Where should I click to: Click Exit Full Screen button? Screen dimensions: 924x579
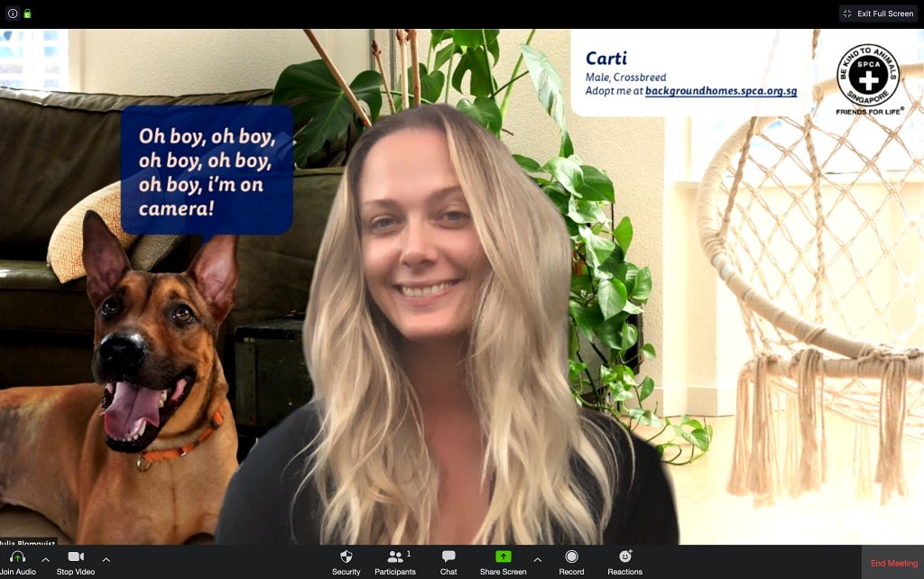click(x=877, y=14)
